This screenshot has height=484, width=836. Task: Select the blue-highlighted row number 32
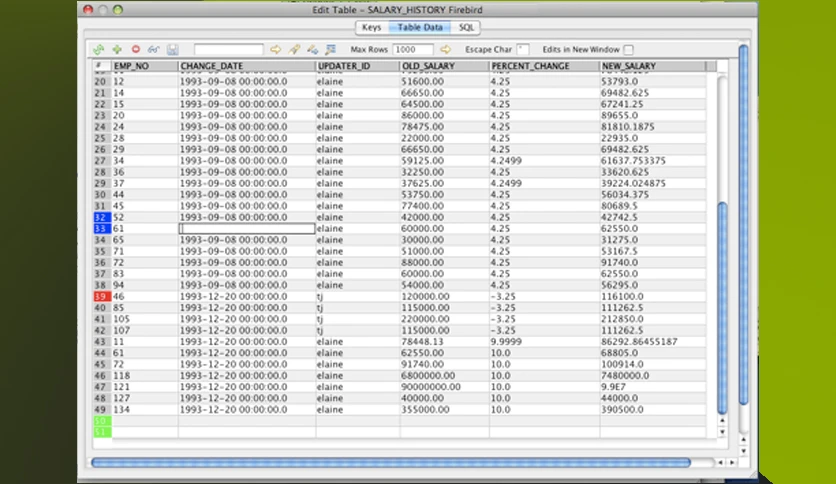click(101, 217)
